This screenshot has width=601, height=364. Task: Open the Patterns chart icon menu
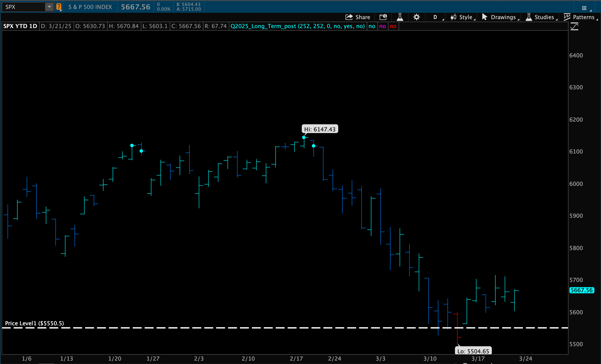pos(567,17)
